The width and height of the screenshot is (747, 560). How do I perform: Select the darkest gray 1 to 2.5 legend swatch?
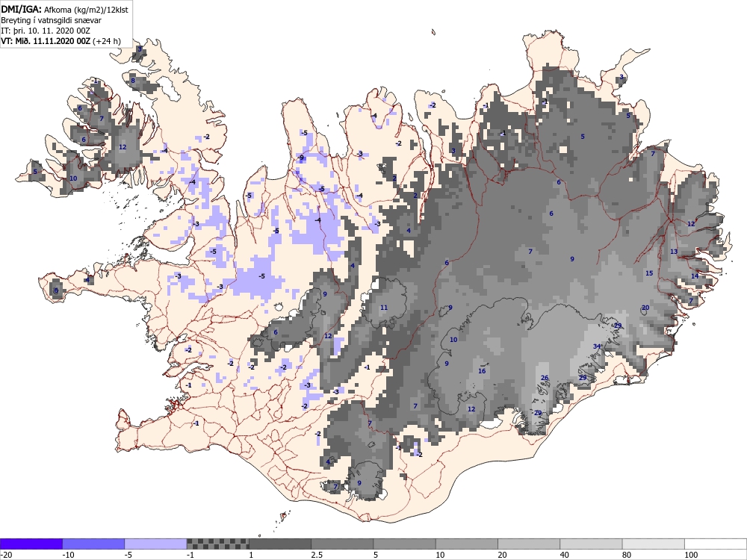(280, 544)
